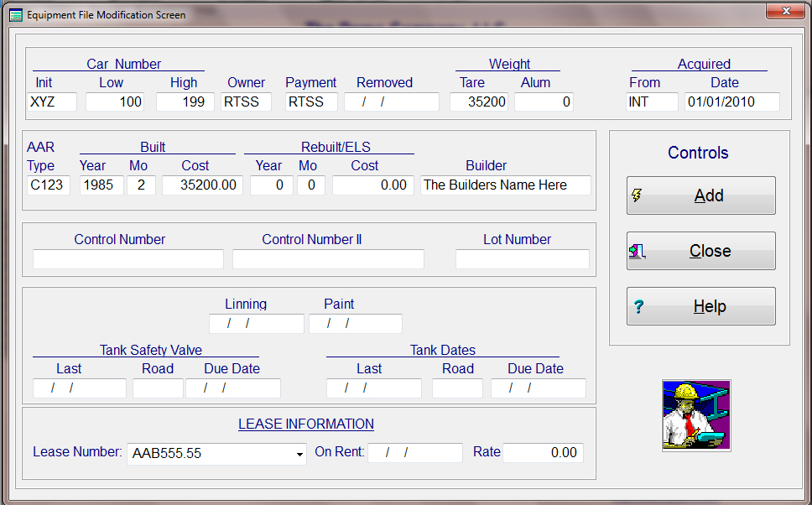The width and height of the screenshot is (812, 505).
Task: Edit the lease Rate field 0.00
Action: (x=543, y=453)
